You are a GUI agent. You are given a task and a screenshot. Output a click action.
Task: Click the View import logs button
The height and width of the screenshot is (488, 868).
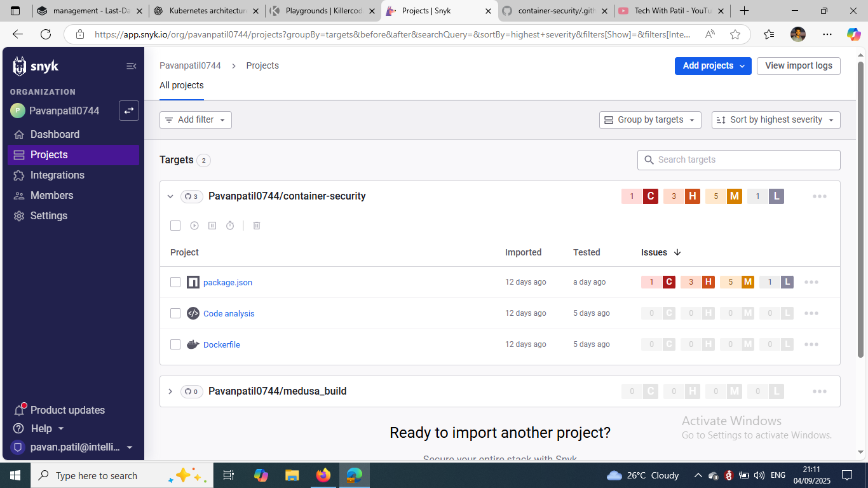(798, 66)
